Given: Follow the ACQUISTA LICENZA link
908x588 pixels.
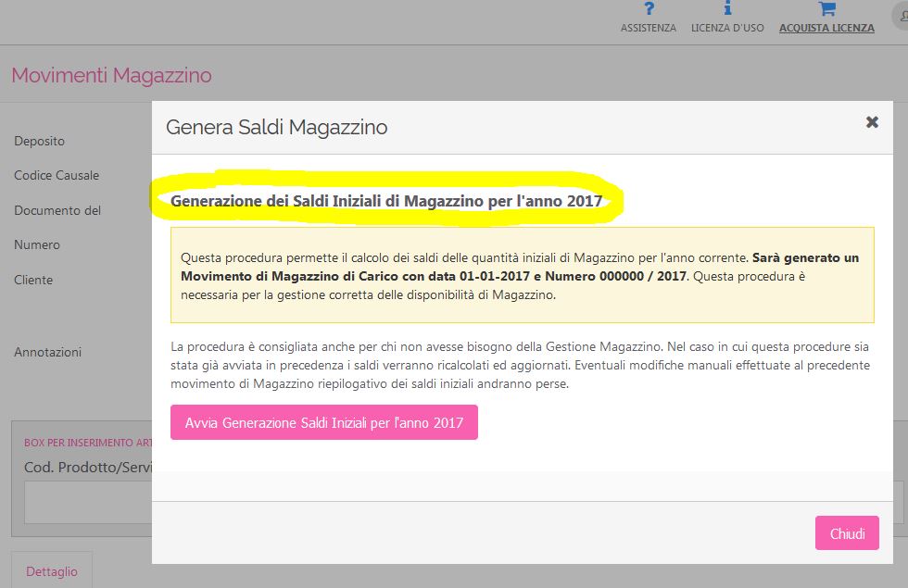Looking at the screenshot, I should click(826, 28).
